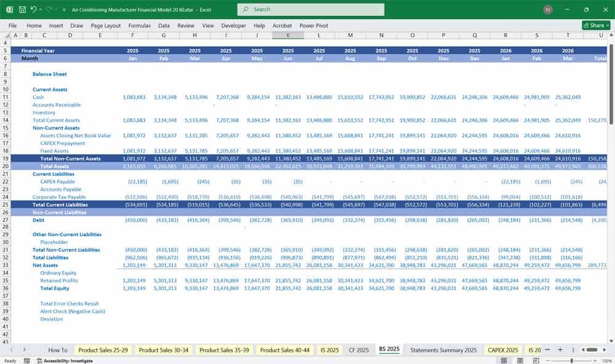Click the zoom slider handle
Image resolution: width=615 pixels, height=364 pixels.
pyautogui.click(x=571, y=361)
